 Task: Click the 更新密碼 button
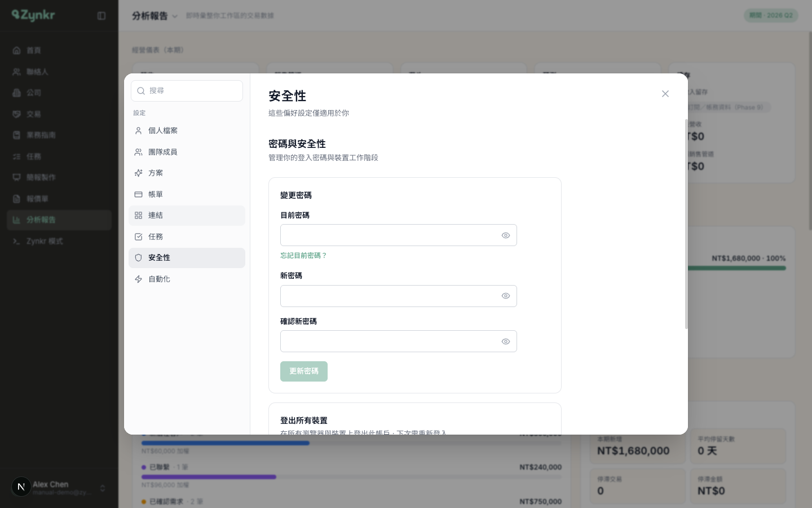coord(304,371)
